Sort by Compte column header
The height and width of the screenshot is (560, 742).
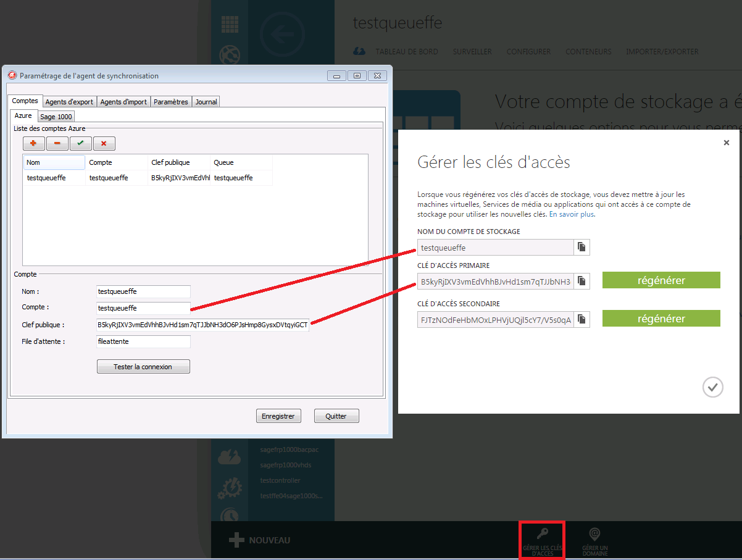(117, 162)
